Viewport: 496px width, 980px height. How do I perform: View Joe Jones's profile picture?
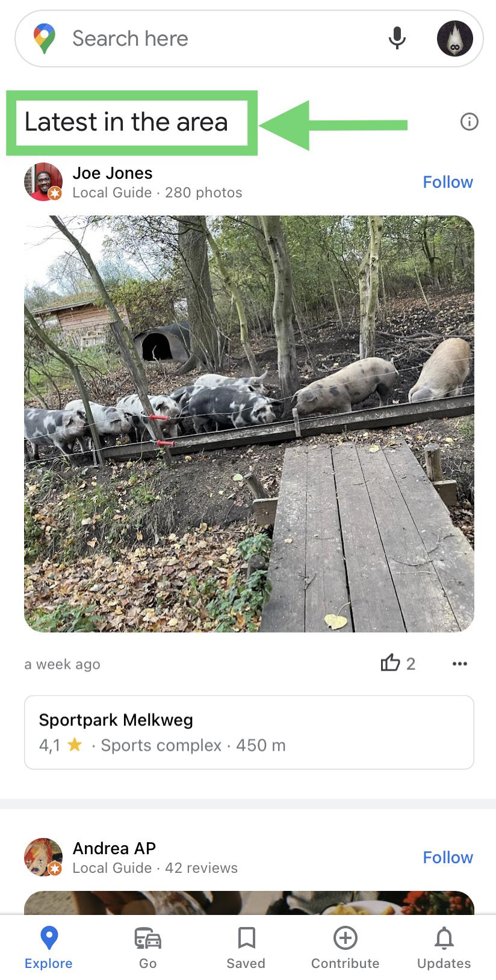(43, 181)
